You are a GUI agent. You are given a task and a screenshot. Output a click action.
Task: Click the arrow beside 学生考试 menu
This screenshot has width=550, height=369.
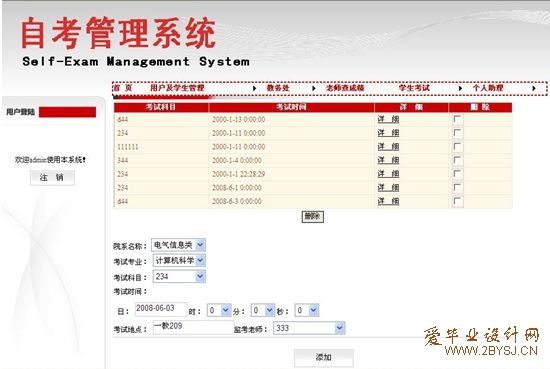tap(460, 88)
